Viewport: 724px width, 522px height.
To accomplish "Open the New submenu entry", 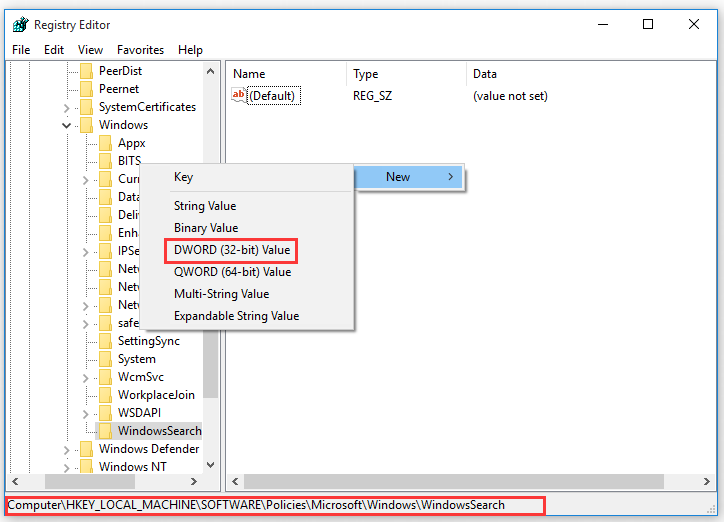I will (x=409, y=177).
